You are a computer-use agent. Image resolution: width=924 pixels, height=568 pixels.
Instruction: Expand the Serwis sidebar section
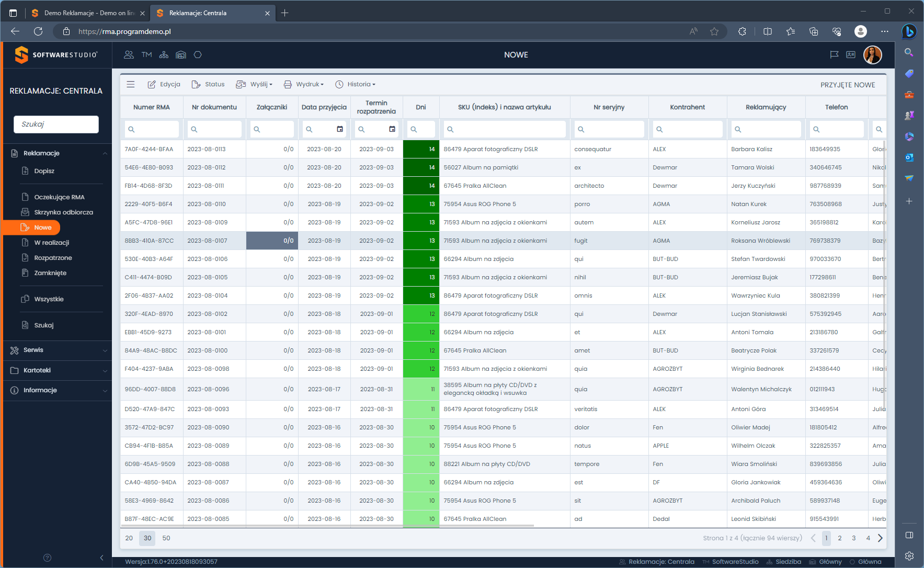(x=56, y=350)
